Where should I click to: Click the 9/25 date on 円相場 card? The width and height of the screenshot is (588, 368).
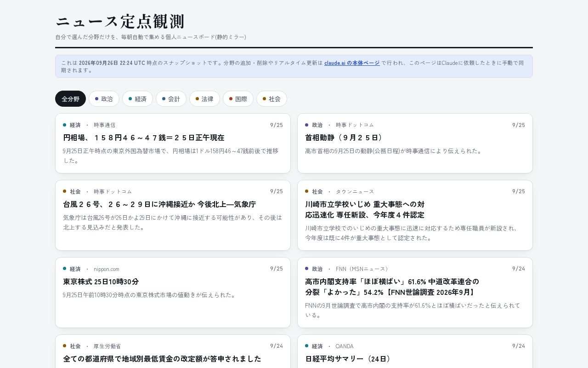[277, 125]
